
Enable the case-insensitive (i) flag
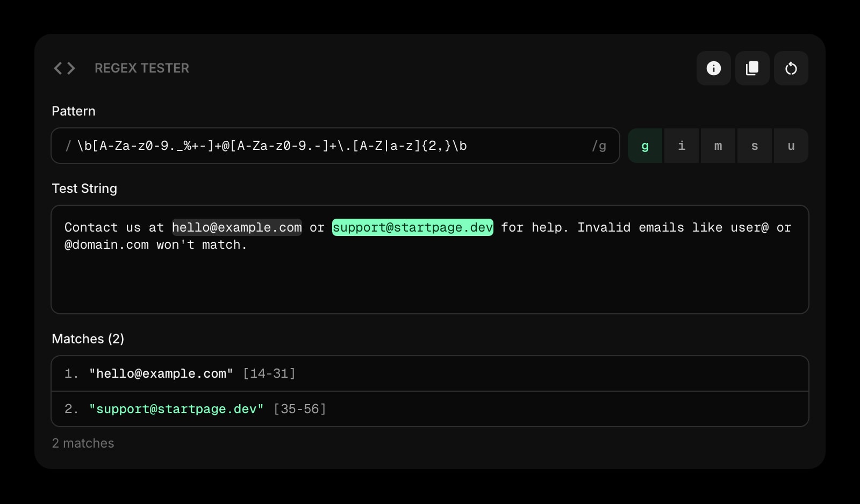click(682, 145)
